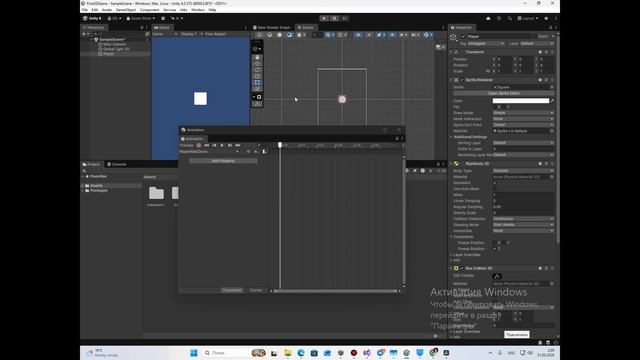
Task: Toggle the Simulated checkbox in Rigidbody 2D
Action: point(495,183)
